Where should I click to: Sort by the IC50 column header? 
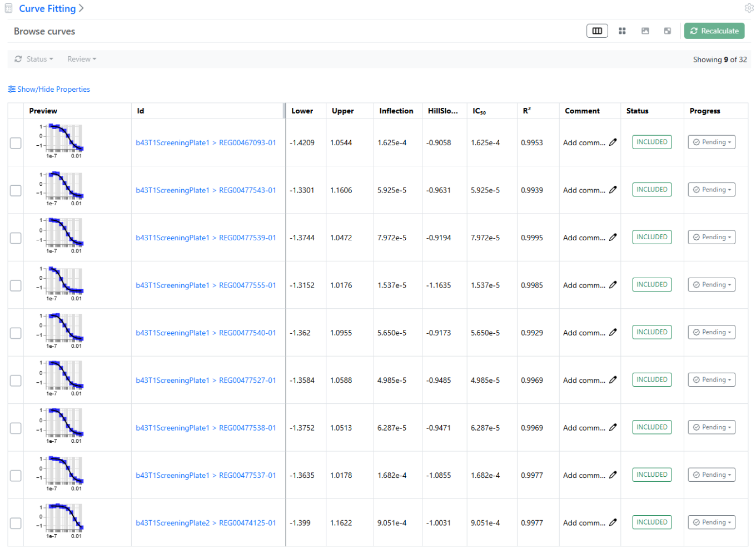point(479,111)
